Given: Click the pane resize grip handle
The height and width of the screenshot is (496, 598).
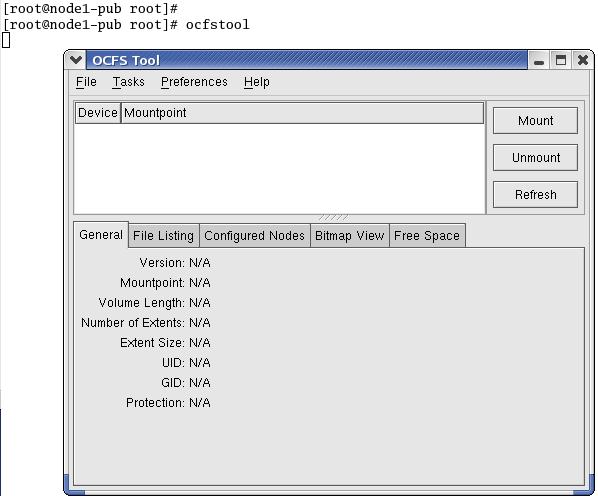Looking at the screenshot, I should [333, 218].
